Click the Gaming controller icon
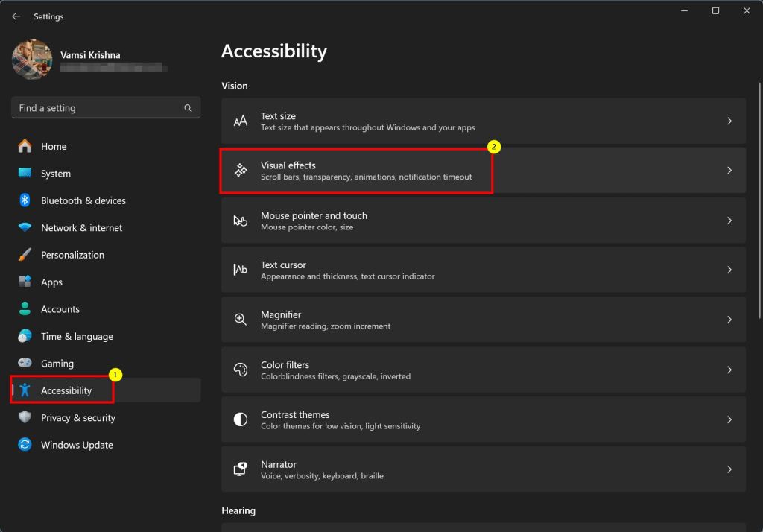Screen dimensions: 763x532 pyautogui.click(x=25, y=364)
